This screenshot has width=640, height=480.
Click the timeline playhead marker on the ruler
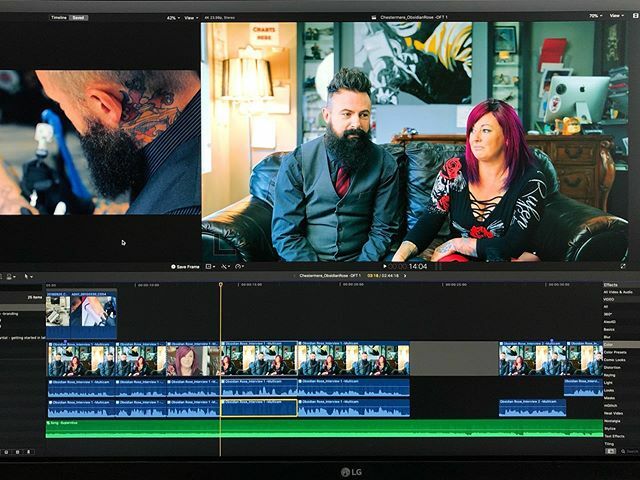[220, 284]
